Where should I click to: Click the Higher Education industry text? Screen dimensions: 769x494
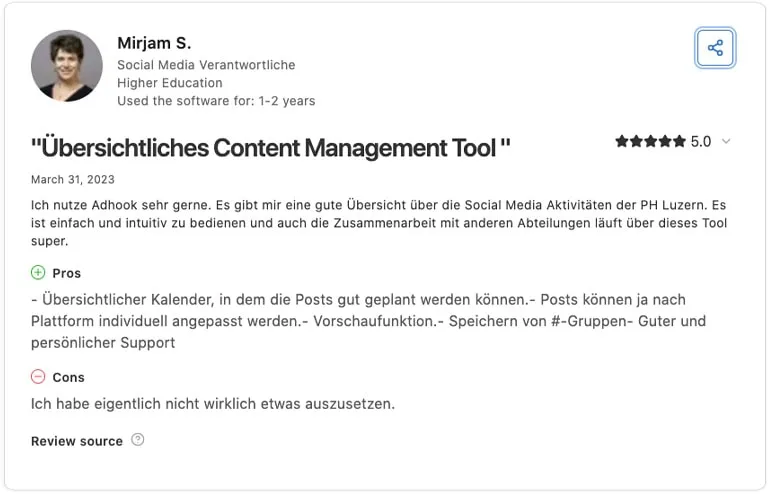coord(170,83)
